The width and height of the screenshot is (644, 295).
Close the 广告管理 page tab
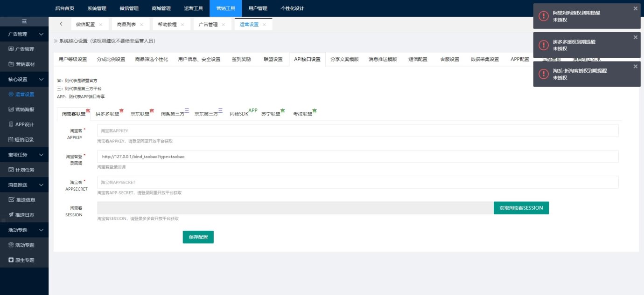223,25
